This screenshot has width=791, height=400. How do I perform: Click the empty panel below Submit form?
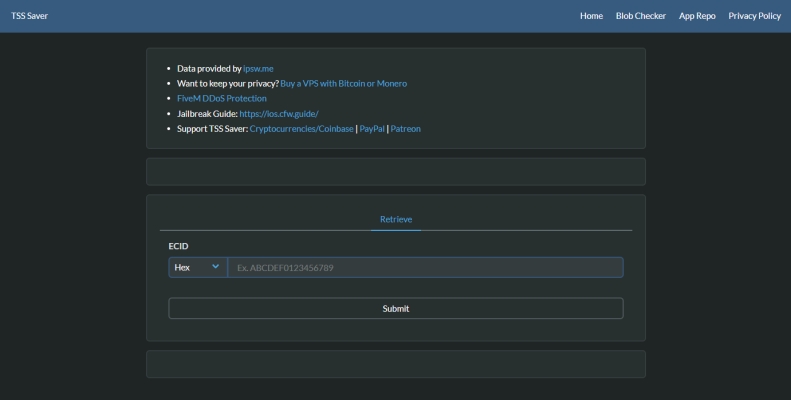396,364
